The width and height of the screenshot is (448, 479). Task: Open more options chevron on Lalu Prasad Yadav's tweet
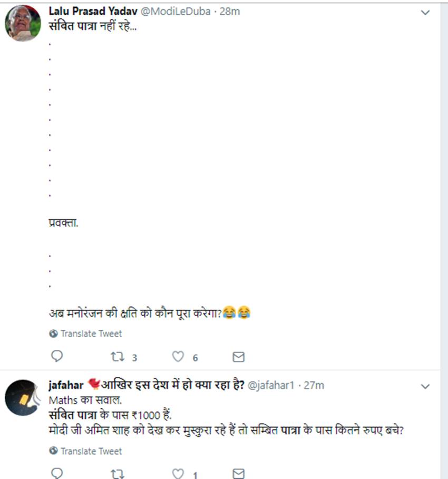425,12
